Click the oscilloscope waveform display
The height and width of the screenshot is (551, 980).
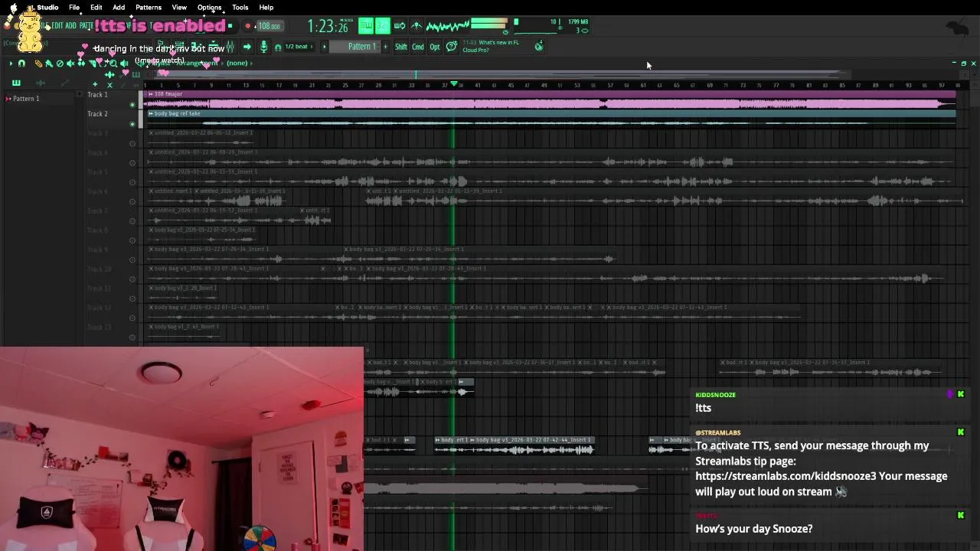[447, 27]
